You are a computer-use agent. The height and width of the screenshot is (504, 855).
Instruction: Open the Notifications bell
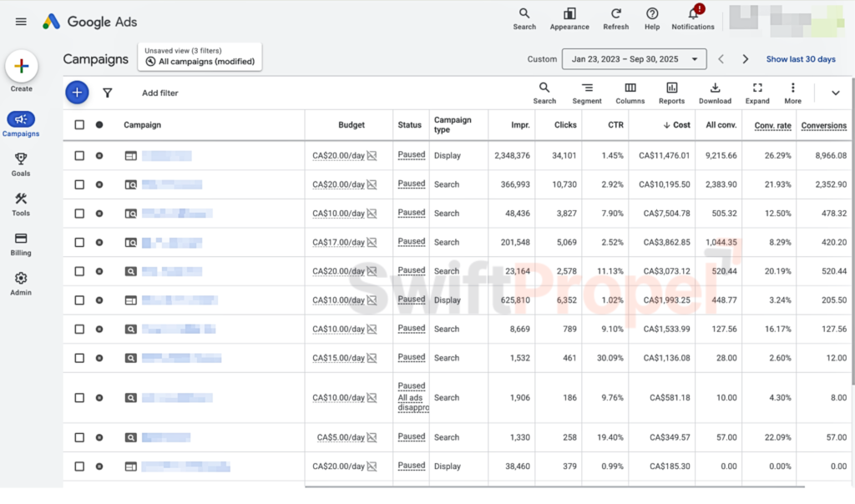coord(693,13)
